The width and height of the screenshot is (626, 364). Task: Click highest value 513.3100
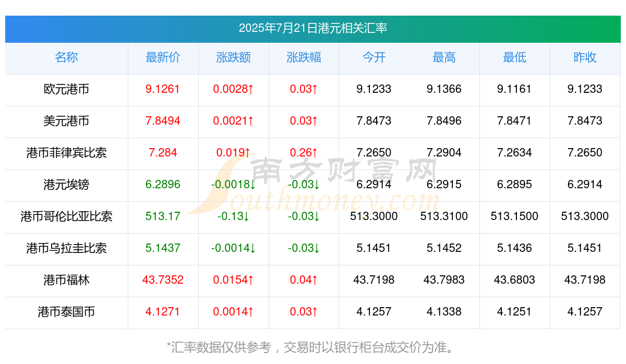(444, 216)
